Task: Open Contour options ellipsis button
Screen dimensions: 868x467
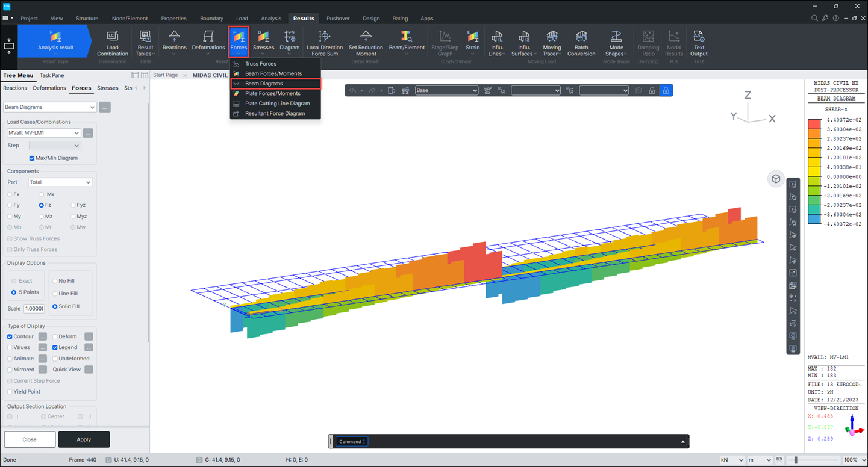Action: click(43, 336)
